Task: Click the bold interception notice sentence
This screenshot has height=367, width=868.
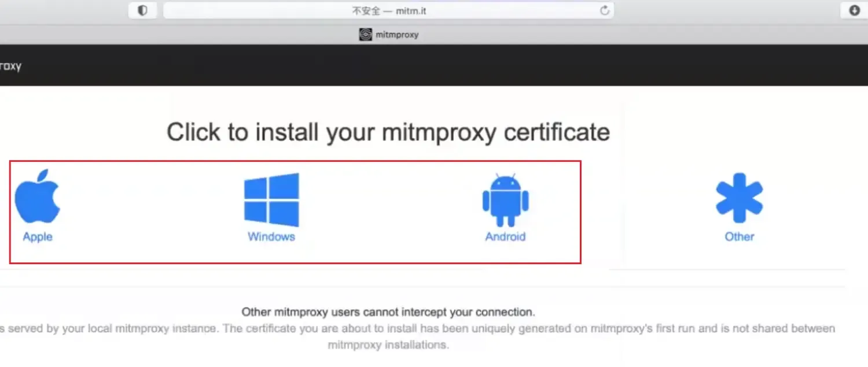Action: click(x=388, y=312)
